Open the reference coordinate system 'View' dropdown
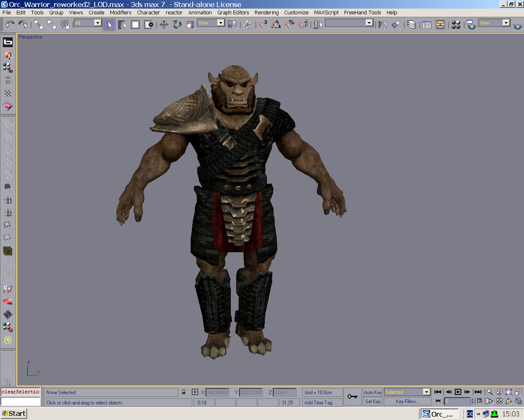 tap(221, 23)
